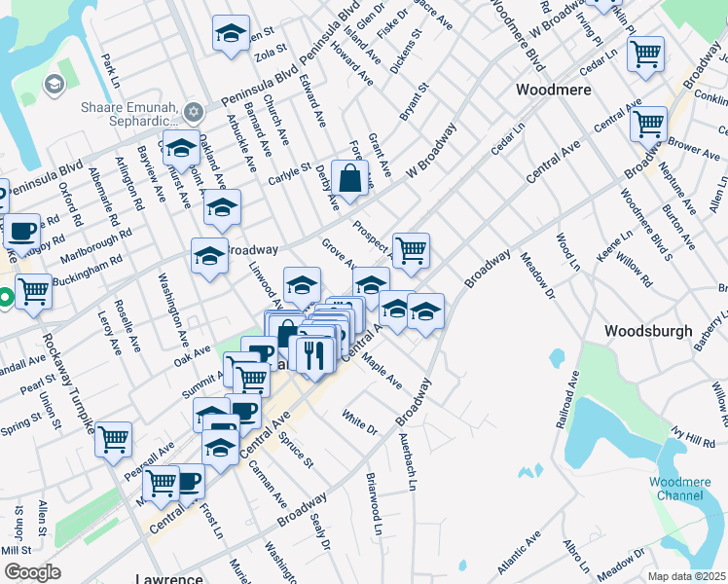Select the shopping cart marker near Buckingham Rd
The width and height of the screenshot is (728, 584).
click(33, 289)
